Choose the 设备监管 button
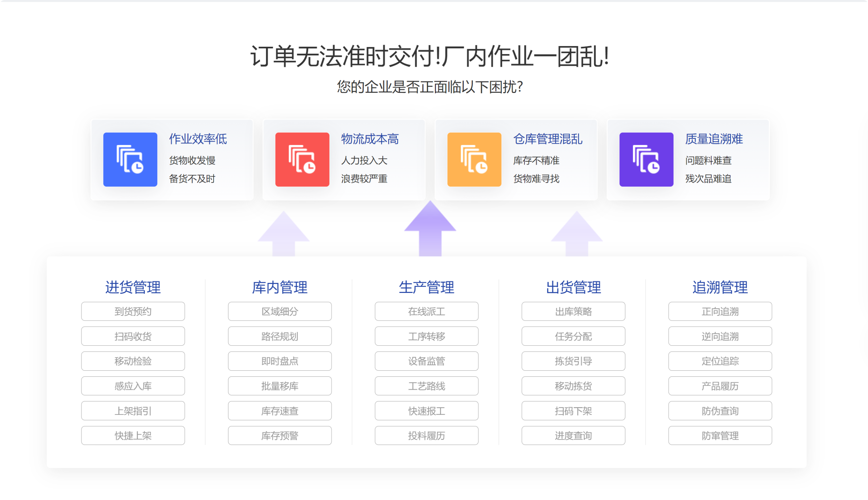This screenshot has width=868, height=500. point(426,361)
